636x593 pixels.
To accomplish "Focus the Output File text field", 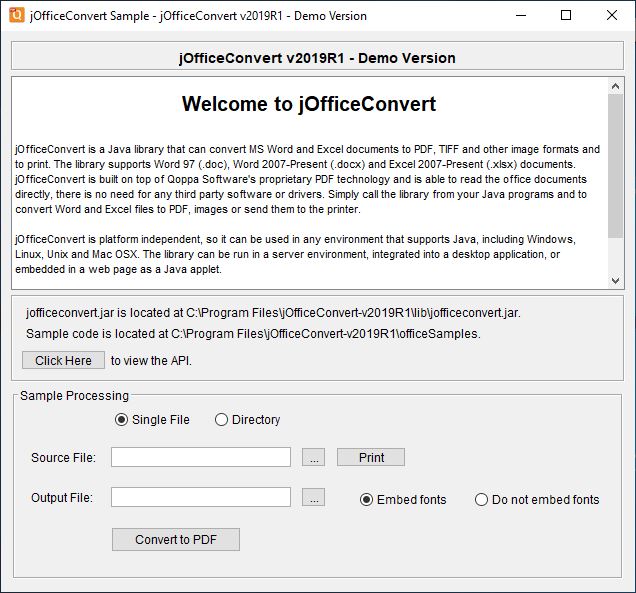I will point(201,497).
